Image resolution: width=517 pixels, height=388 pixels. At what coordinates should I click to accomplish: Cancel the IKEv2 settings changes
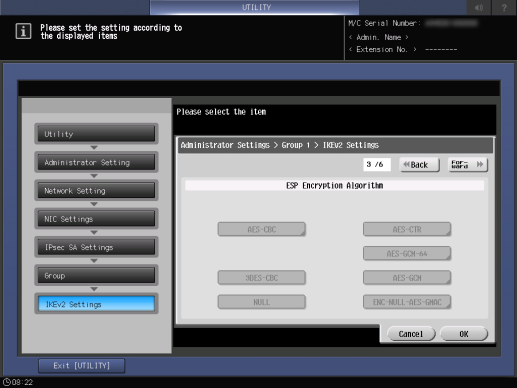[411, 334]
